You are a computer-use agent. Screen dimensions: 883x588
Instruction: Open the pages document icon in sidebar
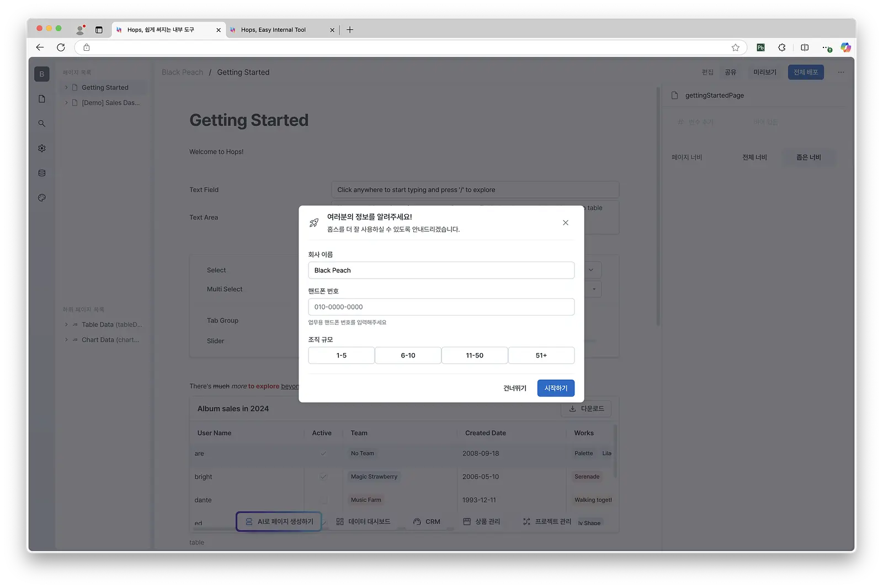point(41,99)
